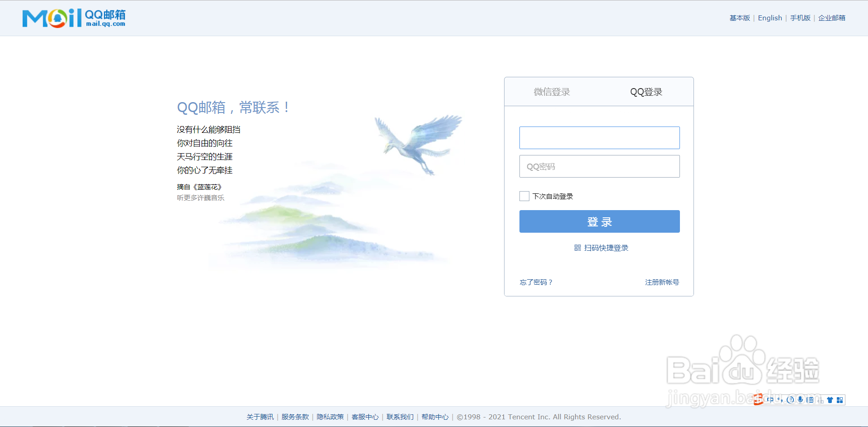
Task: Open the 企业邮箱 link
Action: pos(832,18)
